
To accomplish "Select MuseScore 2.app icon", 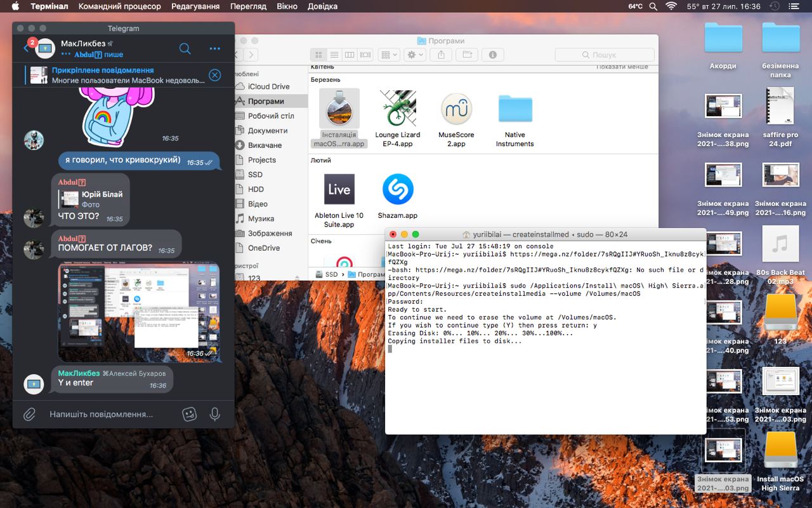I will coord(456,109).
